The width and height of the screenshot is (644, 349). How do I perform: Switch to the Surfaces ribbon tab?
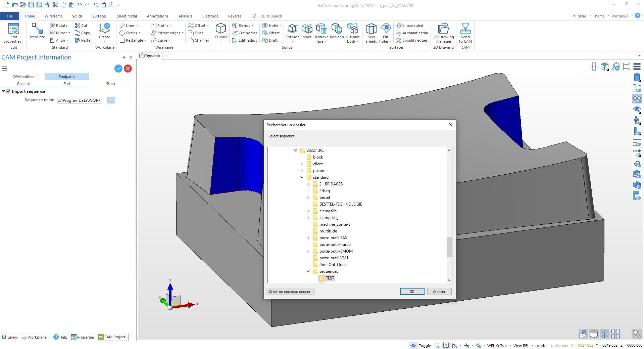click(x=99, y=16)
